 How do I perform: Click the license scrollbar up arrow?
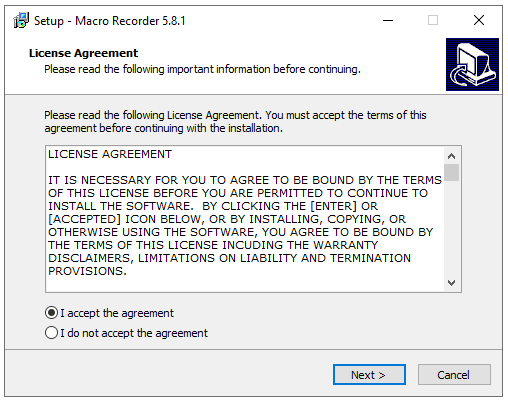451,156
